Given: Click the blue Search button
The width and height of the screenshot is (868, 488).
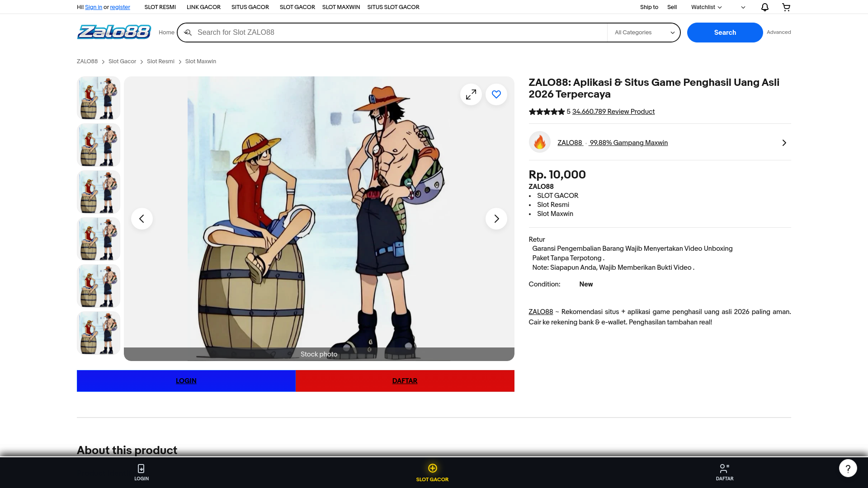Looking at the screenshot, I should click(725, 33).
